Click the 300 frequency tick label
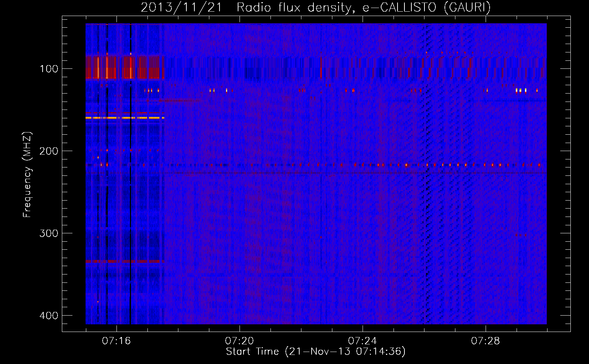This screenshot has width=589, height=364. pos(49,233)
